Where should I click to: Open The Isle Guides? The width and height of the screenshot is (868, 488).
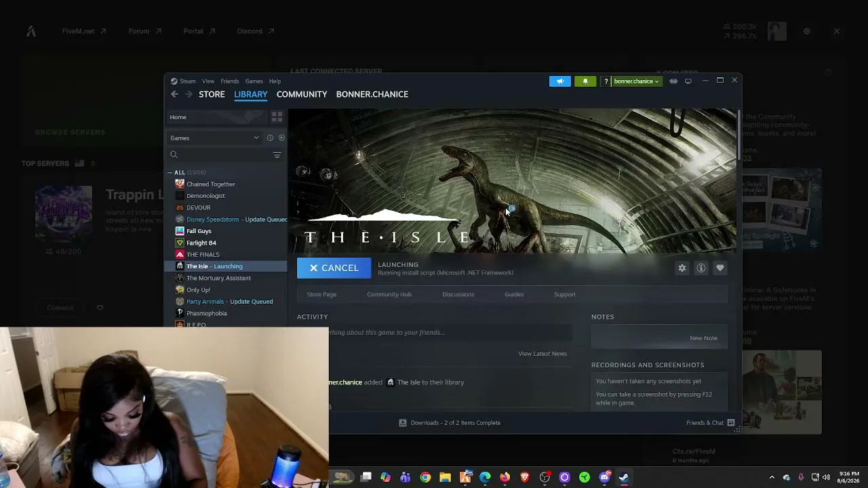(x=514, y=294)
